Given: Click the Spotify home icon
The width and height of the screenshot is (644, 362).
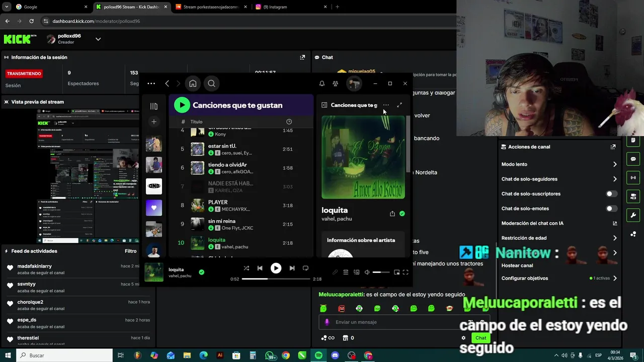Looking at the screenshot, I should (193, 83).
